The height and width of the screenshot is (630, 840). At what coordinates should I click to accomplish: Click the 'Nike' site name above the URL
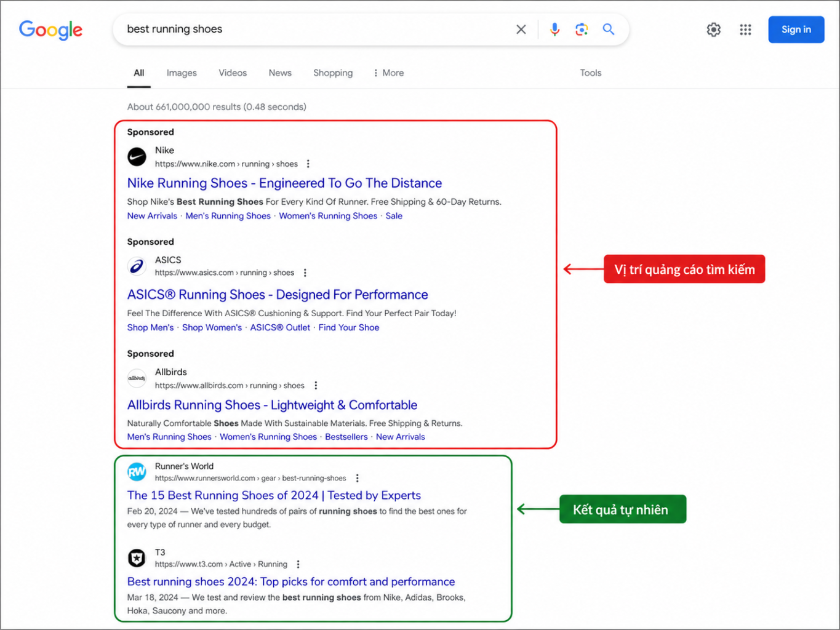pos(164,150)
